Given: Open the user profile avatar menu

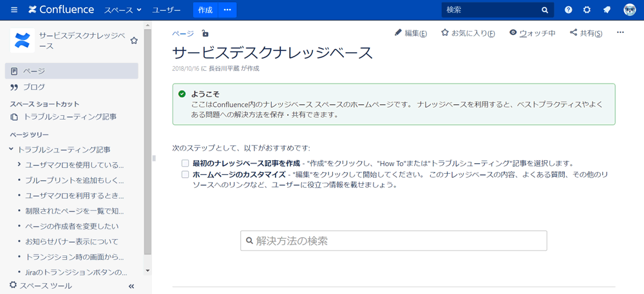Looking at the screenshot, I should pyautogui.click(x=629, y=10).
